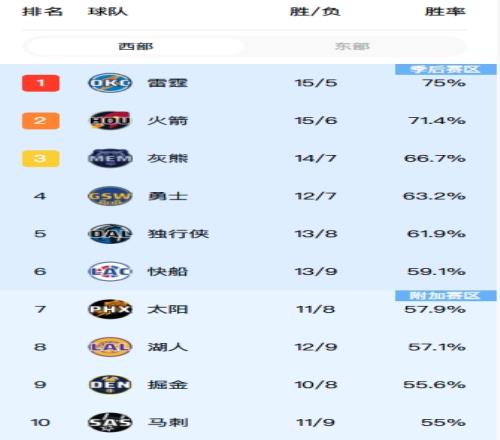Click the OKC Thunder team logo

(110, 83)
